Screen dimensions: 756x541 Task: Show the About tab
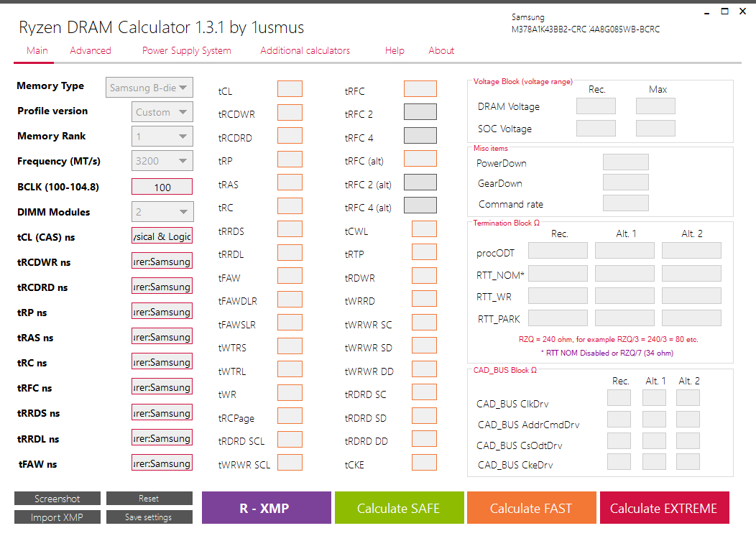(x=441, y=50)
